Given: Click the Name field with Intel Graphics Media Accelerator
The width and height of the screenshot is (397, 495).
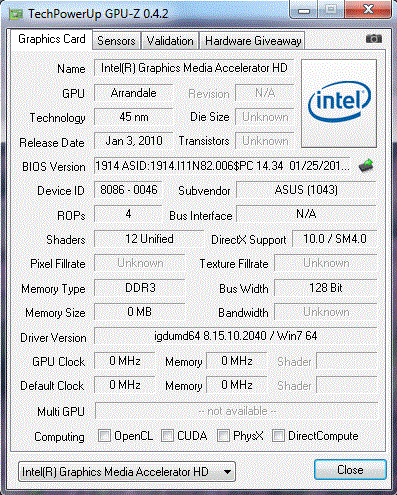Looking at the screenshot, I should coord(194,68).
